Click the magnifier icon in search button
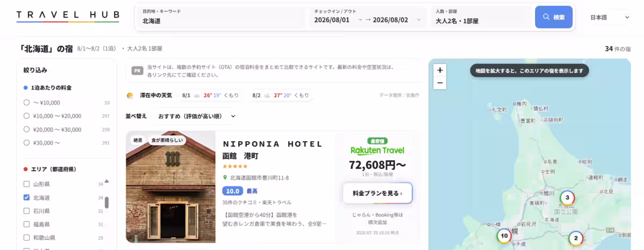The height and width of the screenshot is (250, 644). [x=546, y=17]
